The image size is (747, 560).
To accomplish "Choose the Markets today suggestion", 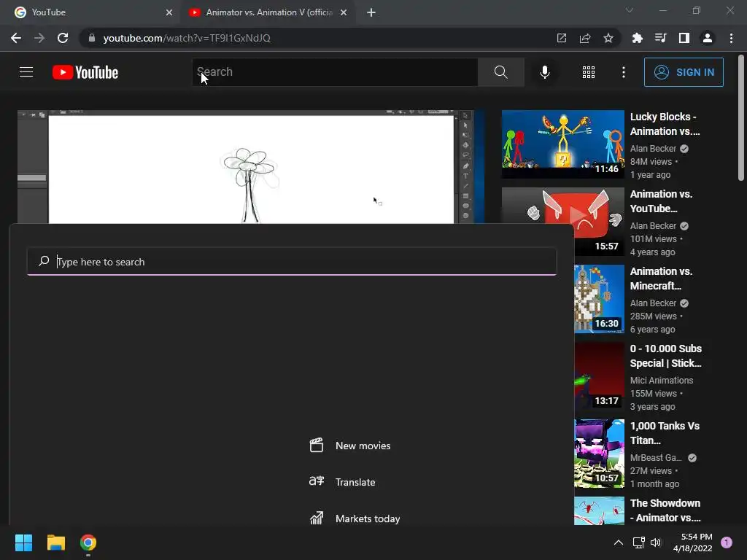I will [x=355, y=518].
